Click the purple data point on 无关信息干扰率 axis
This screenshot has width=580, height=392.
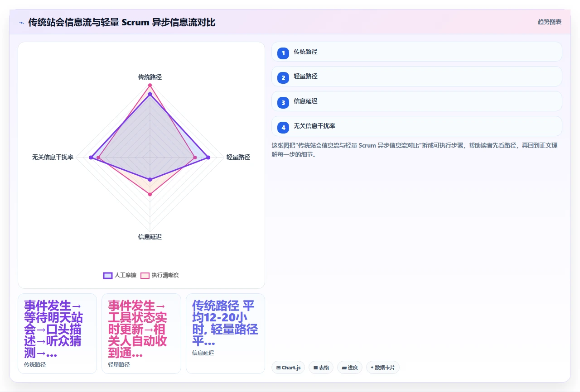tap(91, 158)
